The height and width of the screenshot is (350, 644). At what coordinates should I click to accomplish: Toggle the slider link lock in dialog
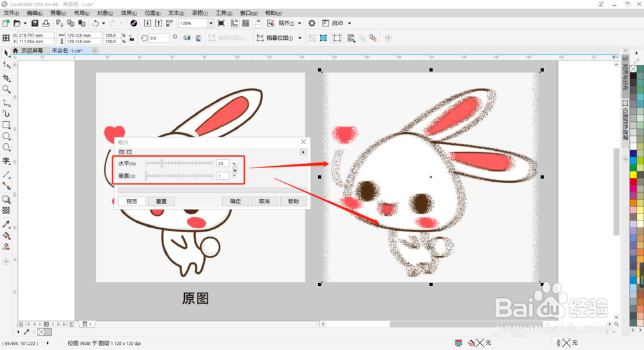click(x=234, y=170)
